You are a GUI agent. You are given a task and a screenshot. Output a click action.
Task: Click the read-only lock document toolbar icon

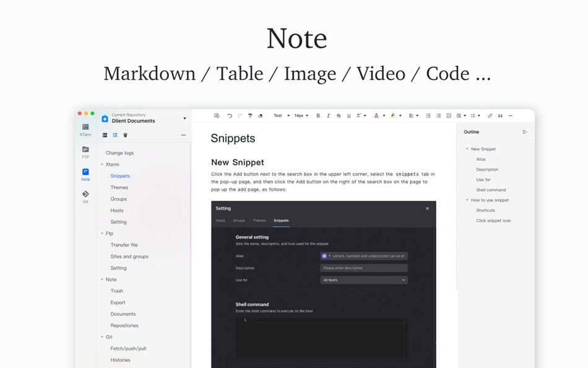point(217,116)
